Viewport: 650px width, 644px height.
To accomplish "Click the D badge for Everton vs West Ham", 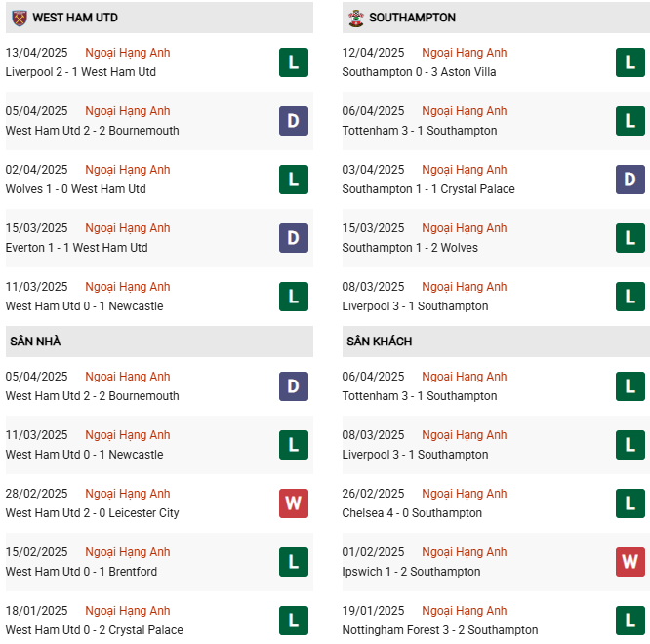I will point(293,238).
